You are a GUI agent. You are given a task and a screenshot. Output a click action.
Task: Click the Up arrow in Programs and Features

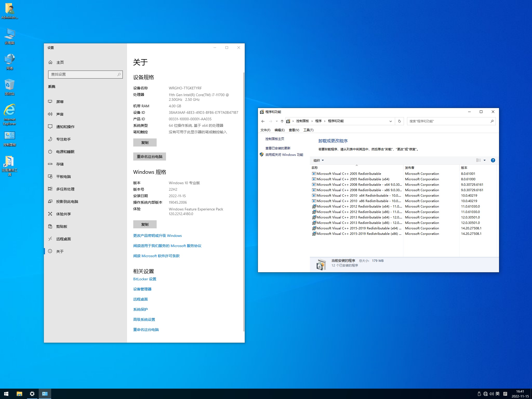[282, 121]
